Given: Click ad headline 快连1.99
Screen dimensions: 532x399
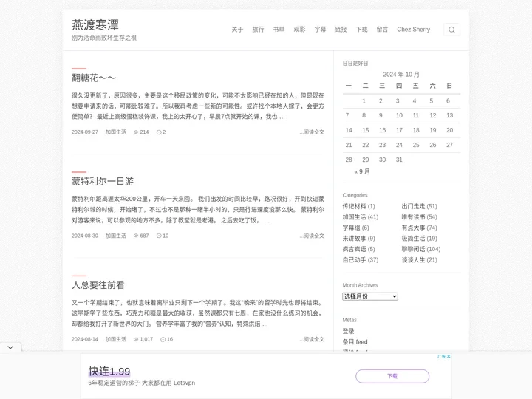Looking at the screenshot, I should tap(109, 371).
